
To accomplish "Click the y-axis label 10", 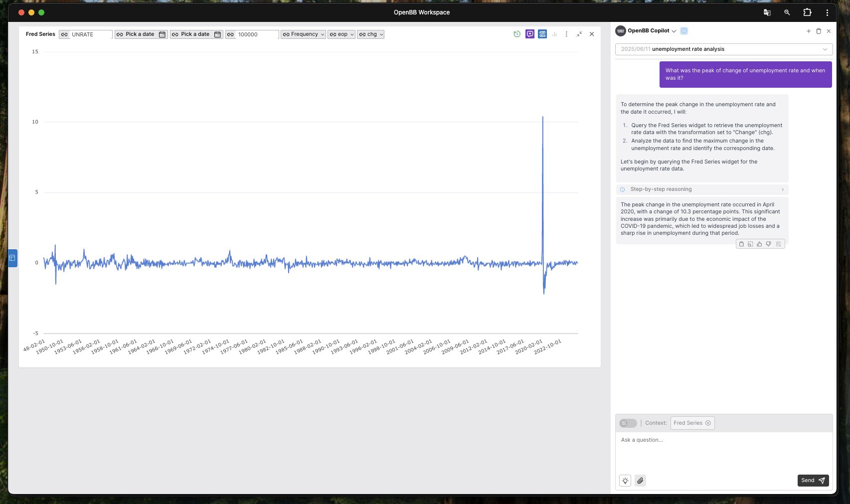I will 35,122.
